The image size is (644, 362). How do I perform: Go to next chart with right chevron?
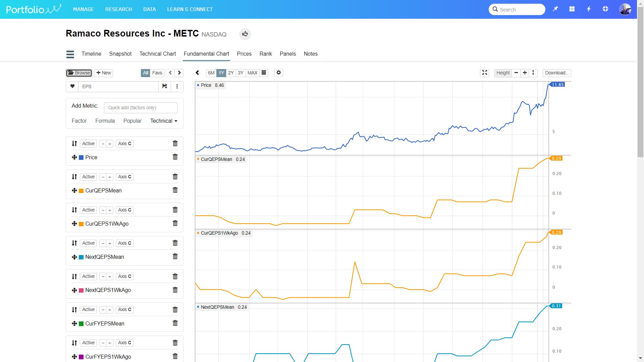click(179, 73)
